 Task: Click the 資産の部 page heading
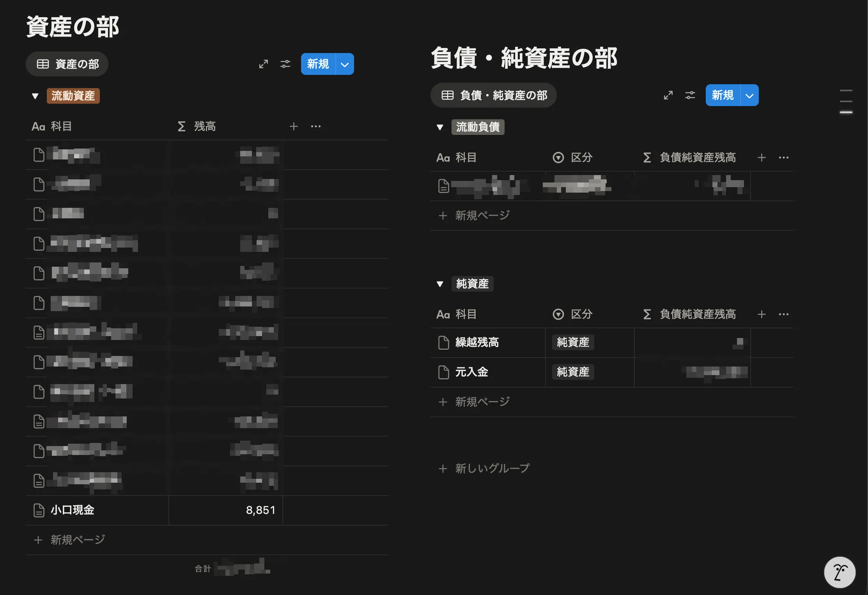[x=73, y=27]
